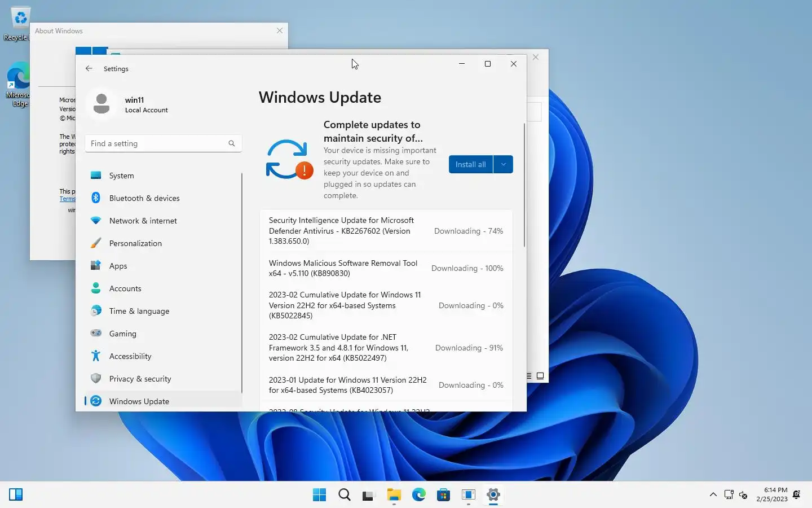Select the KB4023057 update row

coord(386,385)
